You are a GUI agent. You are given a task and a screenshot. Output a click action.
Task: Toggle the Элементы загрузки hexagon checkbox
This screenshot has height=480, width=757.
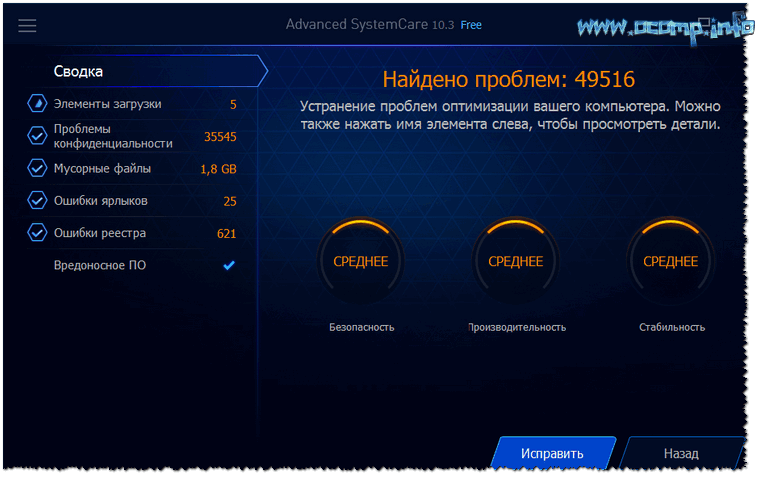(x=37, y=103)
